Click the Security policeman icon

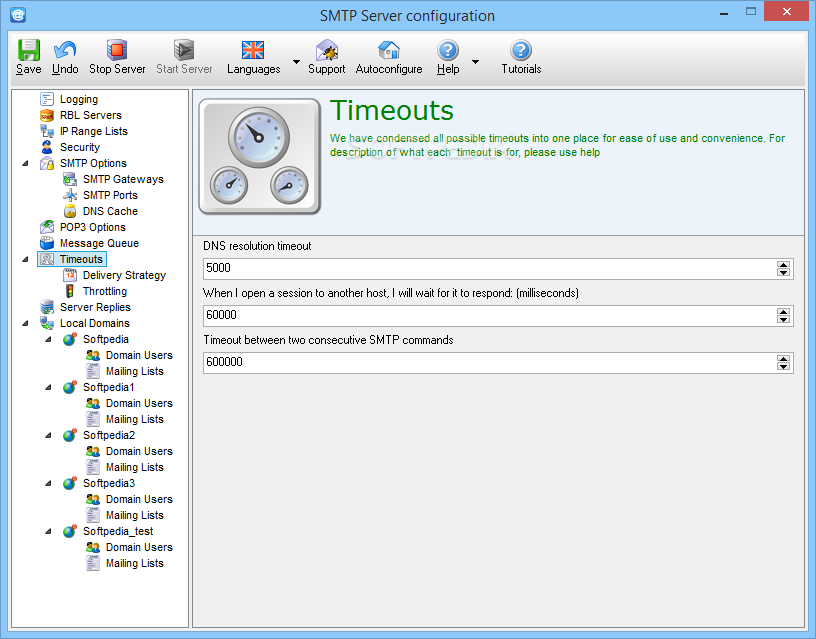pyautogui.click(x=47, y=147)
